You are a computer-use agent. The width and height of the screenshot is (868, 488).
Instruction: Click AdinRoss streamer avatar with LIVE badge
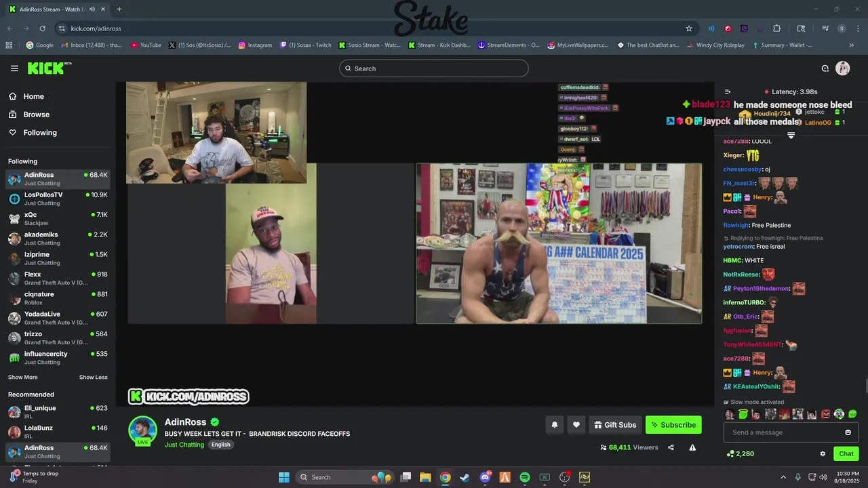[143, 431]
